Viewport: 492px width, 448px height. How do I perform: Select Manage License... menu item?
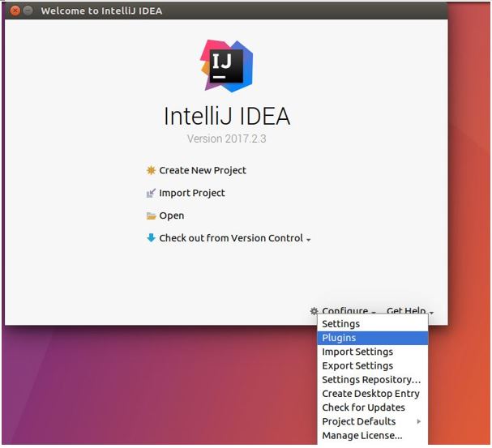pos(373,436)
